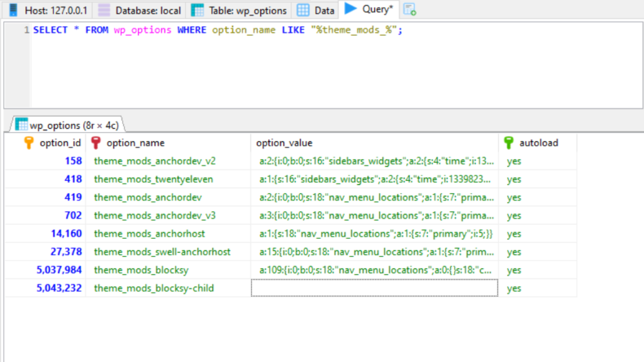Viewport: 644px width, 362px height.
Task: Select the option_id 158 cell
Action: [x=73, y=161]
